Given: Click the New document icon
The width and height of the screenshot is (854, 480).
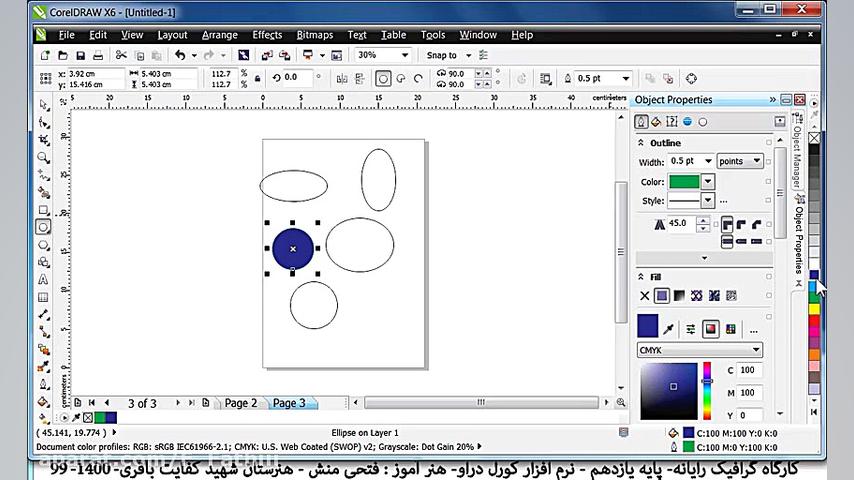Looking at the screenshot, I should [x=45, y=55].
